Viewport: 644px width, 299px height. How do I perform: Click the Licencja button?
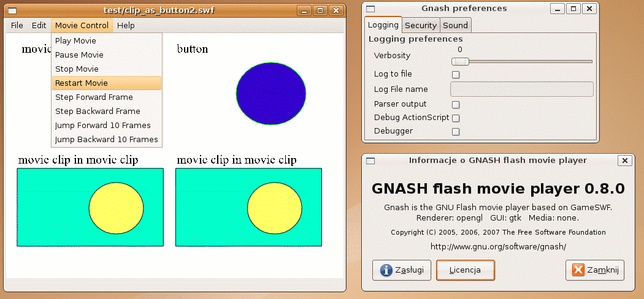pyautogui.click(x=466, y=270)
